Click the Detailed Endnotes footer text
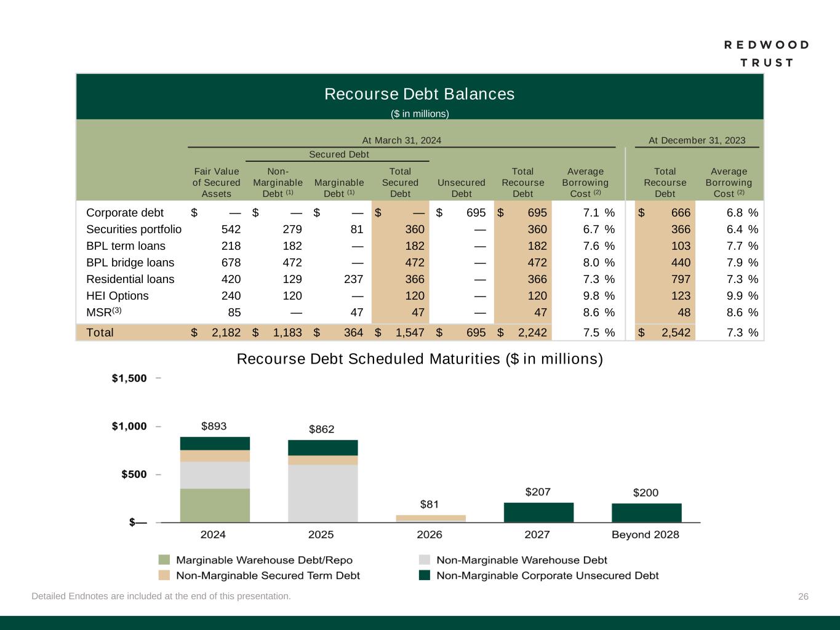 pos(161,596)
